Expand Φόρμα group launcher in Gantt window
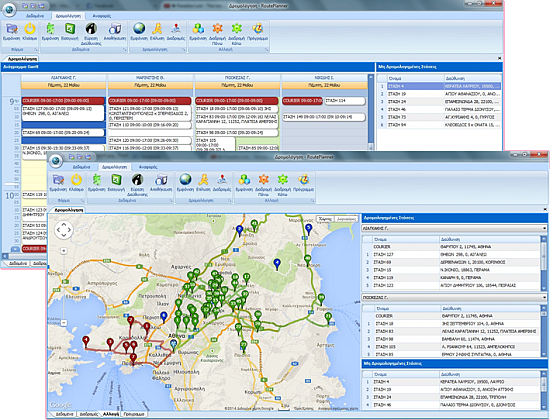The image size is (550, 420). (36, 50)
